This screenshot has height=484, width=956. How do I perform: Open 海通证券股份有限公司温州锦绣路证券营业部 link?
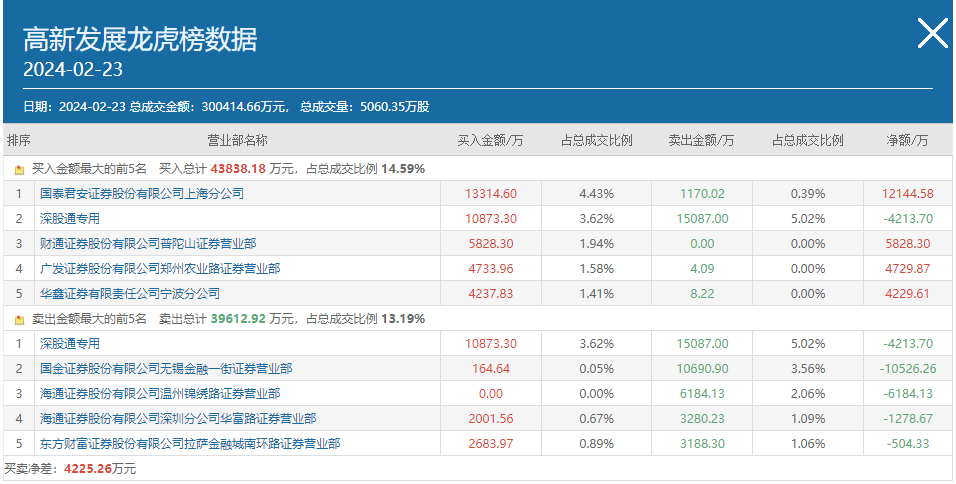coord(160,394)
